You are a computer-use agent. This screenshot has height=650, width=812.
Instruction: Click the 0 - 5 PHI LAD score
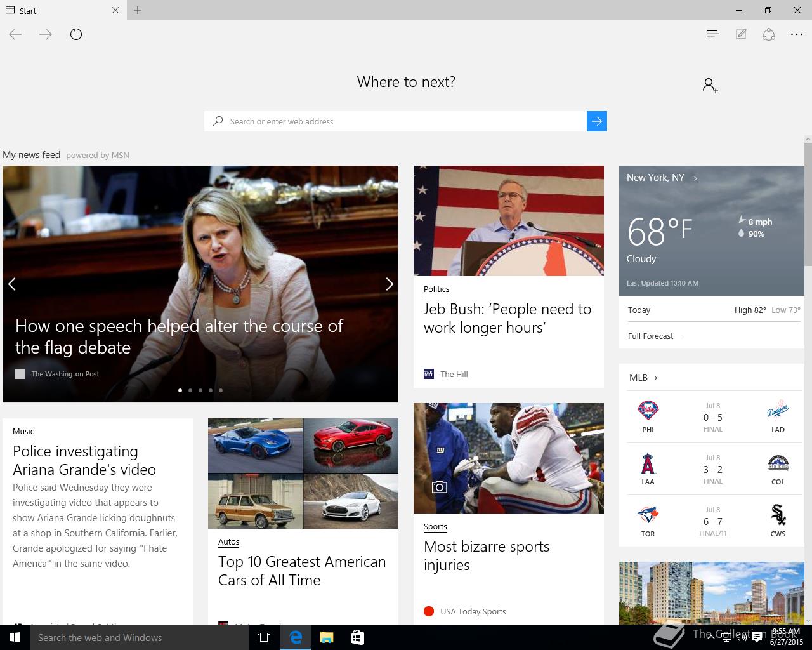pyautogui.click(x=712, y=418)
